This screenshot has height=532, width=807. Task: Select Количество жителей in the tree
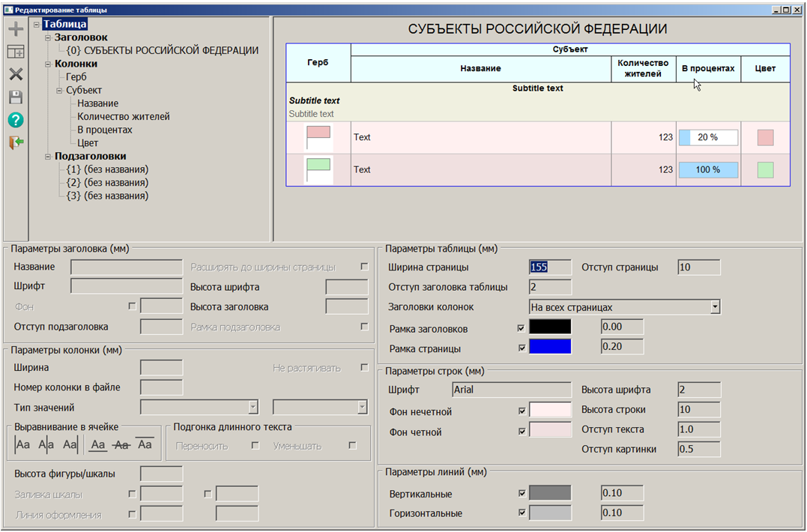(x=124, y=117)
